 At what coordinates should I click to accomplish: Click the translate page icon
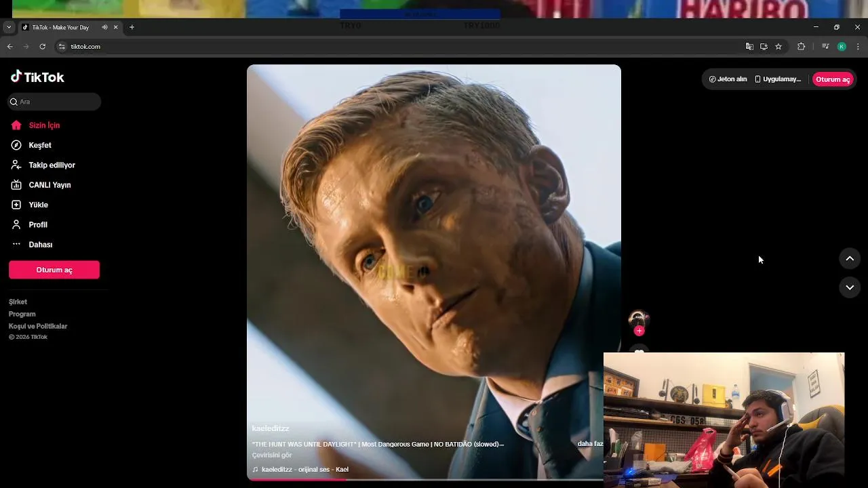[749, 47]
